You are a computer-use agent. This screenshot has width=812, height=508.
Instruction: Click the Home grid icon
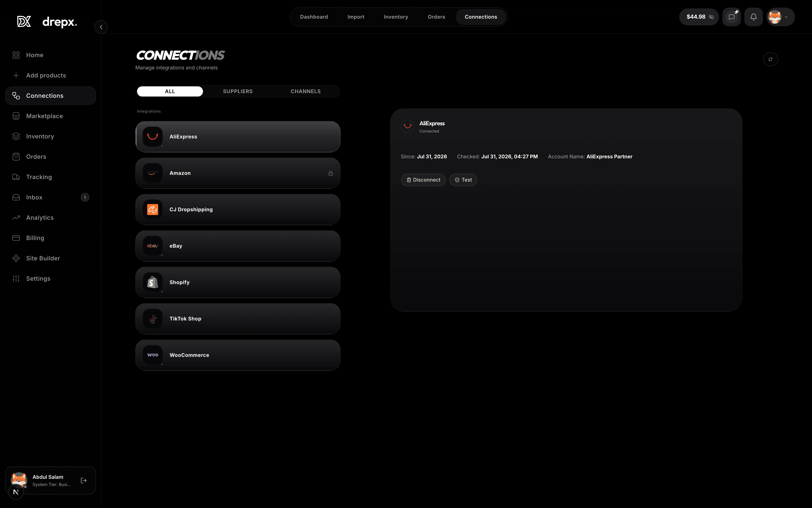[16, 55]
